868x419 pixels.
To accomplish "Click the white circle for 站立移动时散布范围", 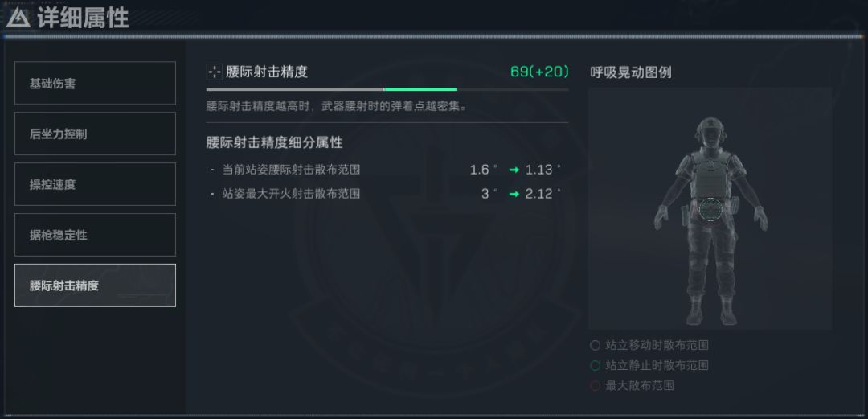I will (x=595, y=345).
